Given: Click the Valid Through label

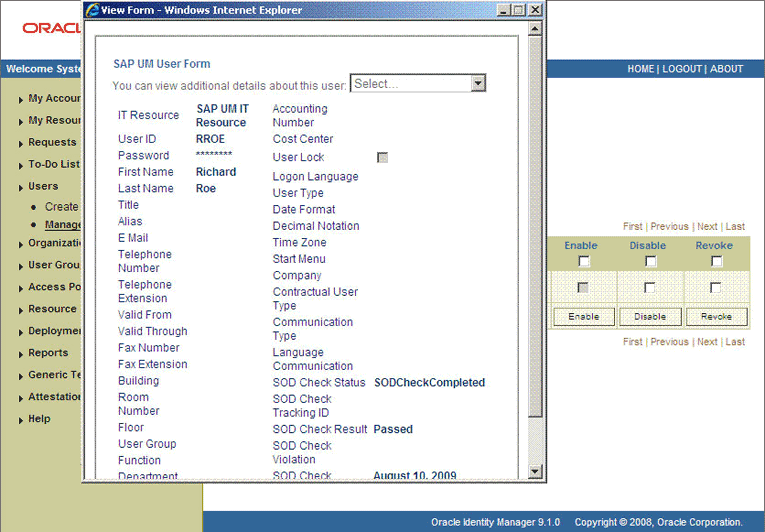Looking at the screenshot, I should click(153, 331).
